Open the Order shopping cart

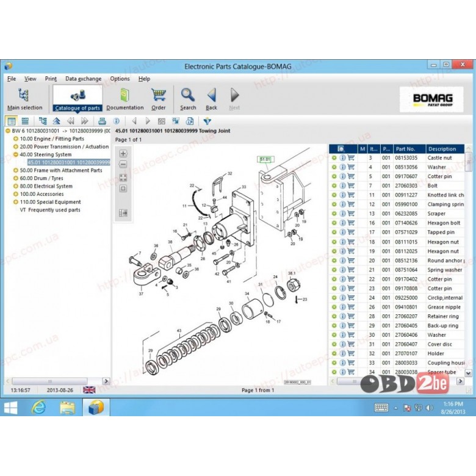pyautogui.click(x=159, y=99)
